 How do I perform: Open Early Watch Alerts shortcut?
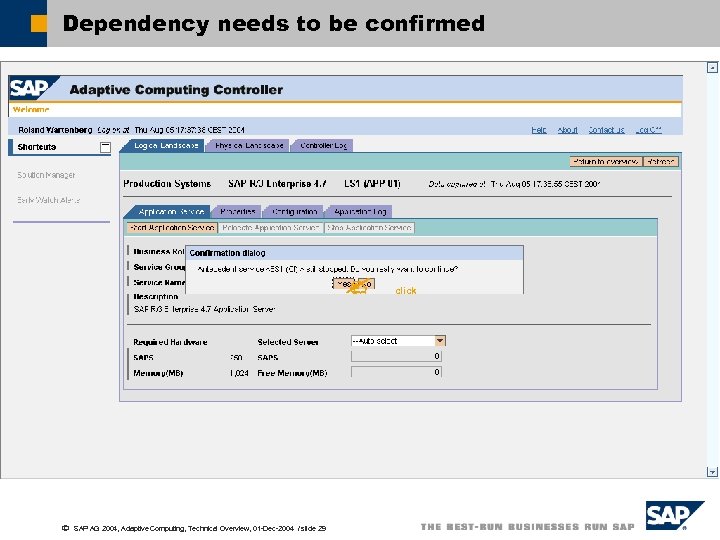(48, 200)
